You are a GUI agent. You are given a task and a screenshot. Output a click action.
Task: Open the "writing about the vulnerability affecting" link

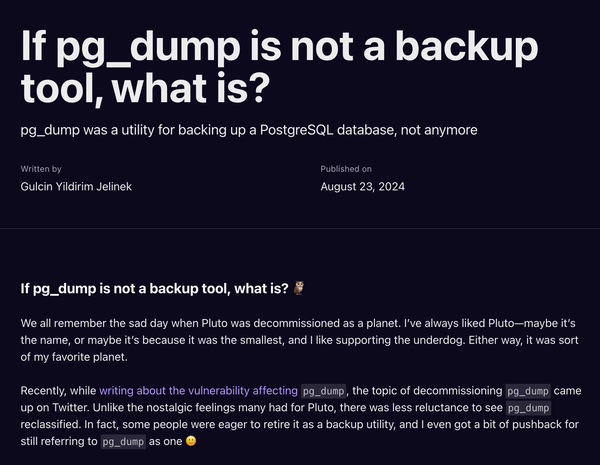point(198,390)
